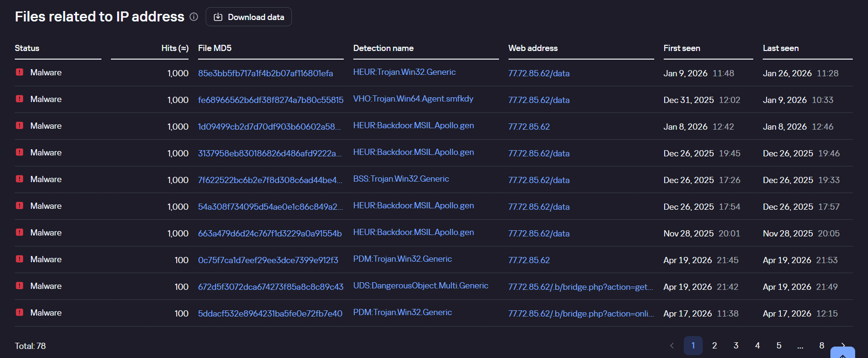Click the 'Jan 26, 2026 11:28' last seen cell
868x358 pixels.
[801, 73]
